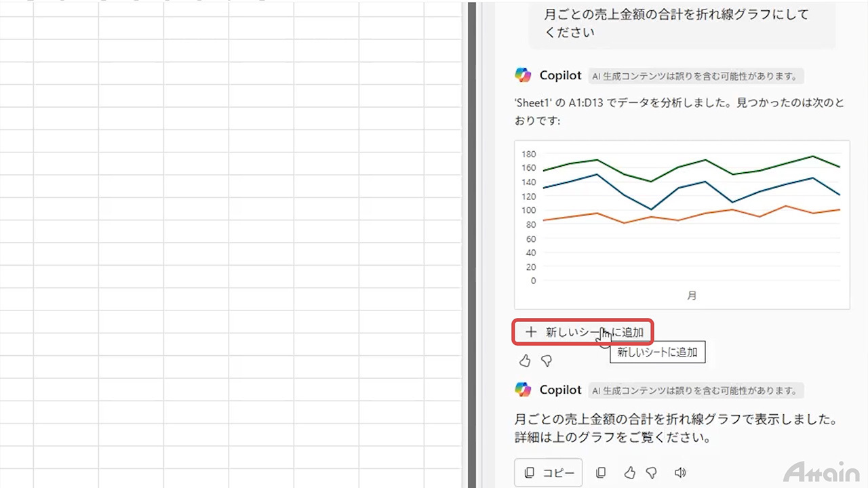The width and height of the screenshot is (868, 488).
Task: Click the read aloud speaker icon
Action: pos(680,473)
